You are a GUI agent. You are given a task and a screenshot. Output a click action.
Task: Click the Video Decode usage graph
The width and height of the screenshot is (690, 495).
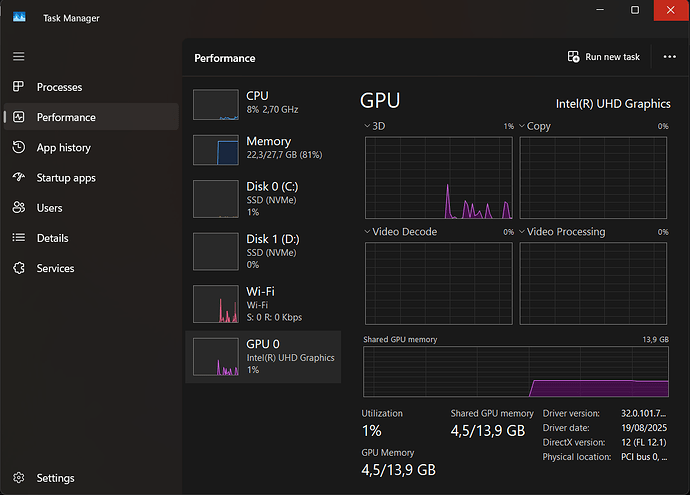point(439,283)
